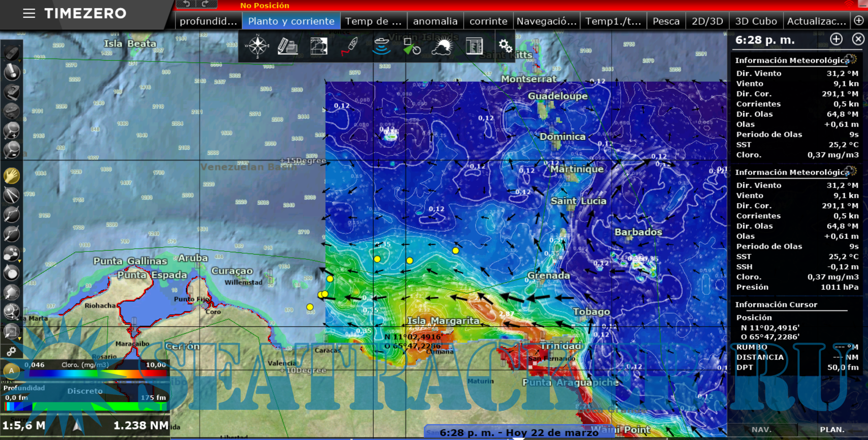Click the undo arrow button
Viewport: 868px width, 440px height.
[186, 4]
